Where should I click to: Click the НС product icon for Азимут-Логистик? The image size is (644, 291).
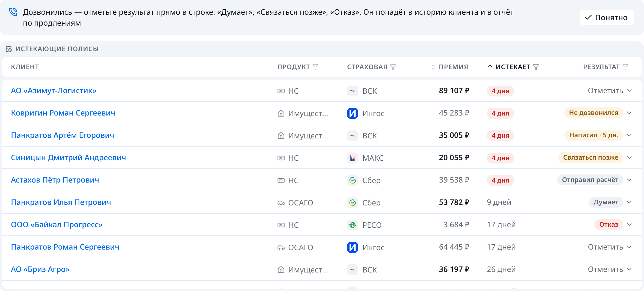(281, 91)
